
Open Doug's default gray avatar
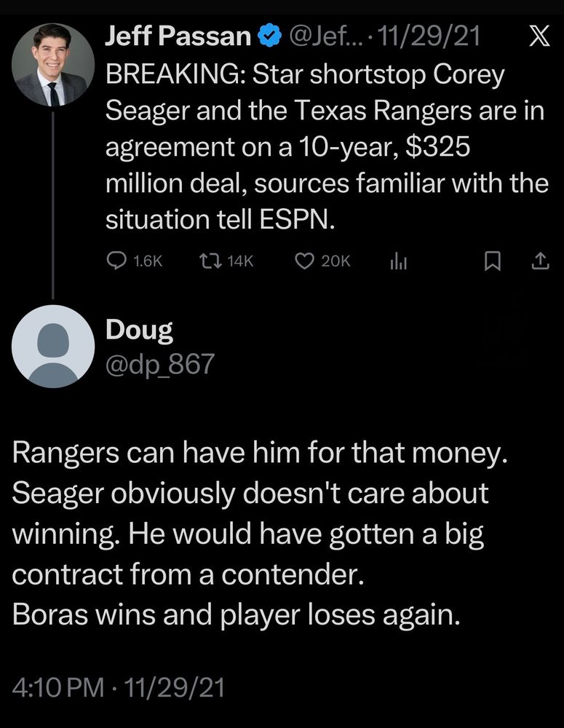pyautogui.click(x=54, y=346)
